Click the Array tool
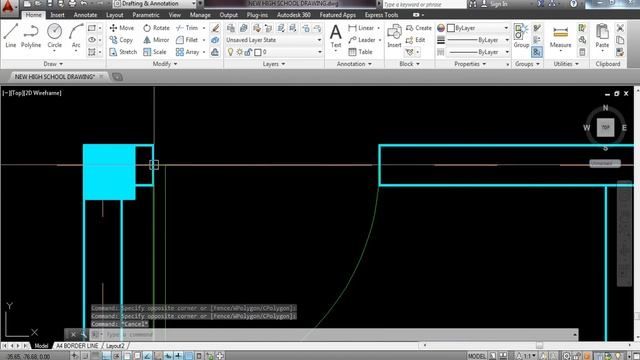Image resolution: width=640 pixels, height=360 pixels. 187,52
